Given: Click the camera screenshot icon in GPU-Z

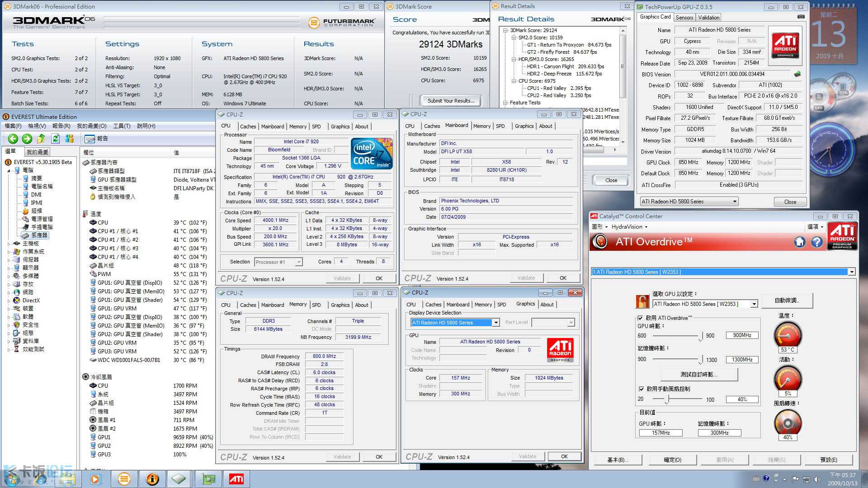Looking at the screenshot, I should (801, 17).
